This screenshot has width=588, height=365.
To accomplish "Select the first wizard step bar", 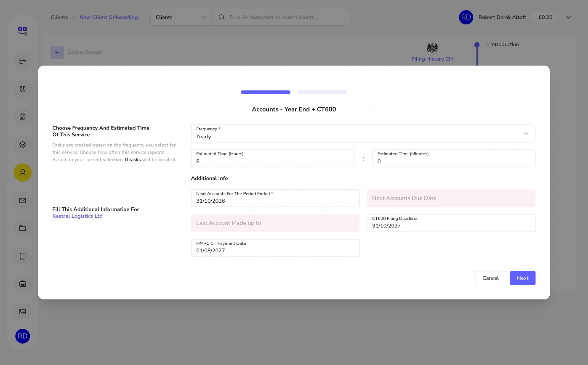I will coord(266,92).
